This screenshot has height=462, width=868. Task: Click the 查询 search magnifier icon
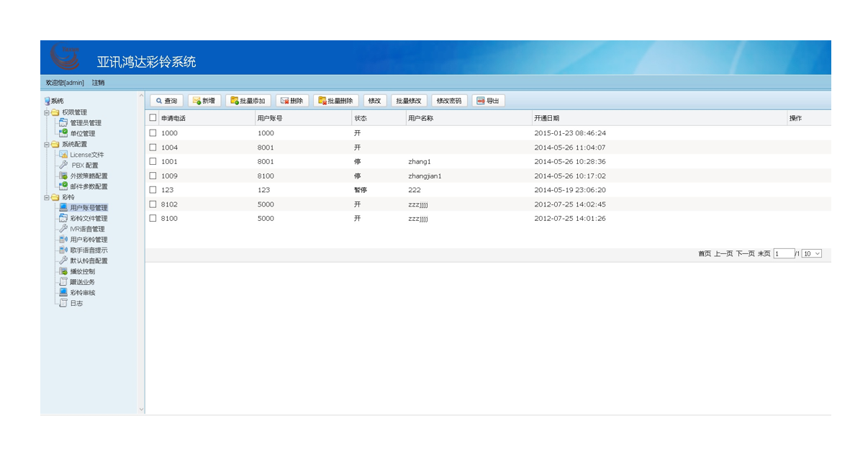(x=159, y=101)
